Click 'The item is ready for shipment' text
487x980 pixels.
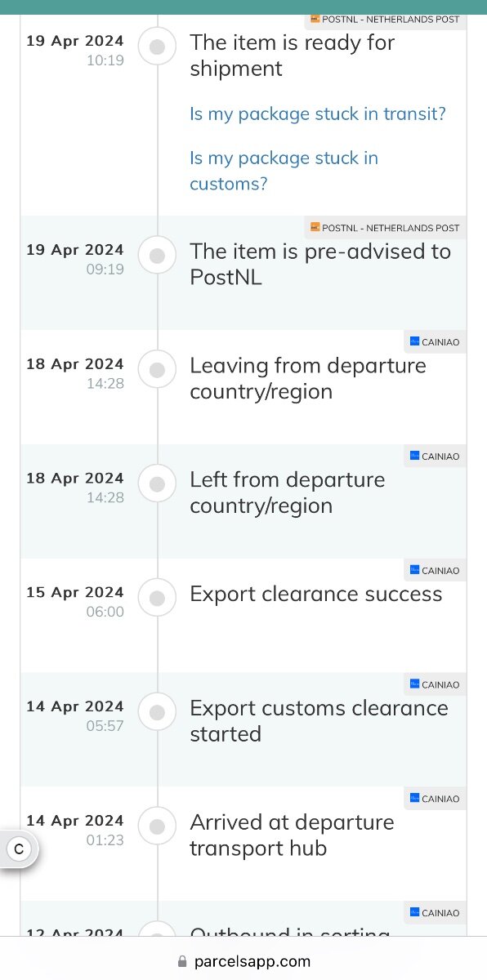(293, 55)
